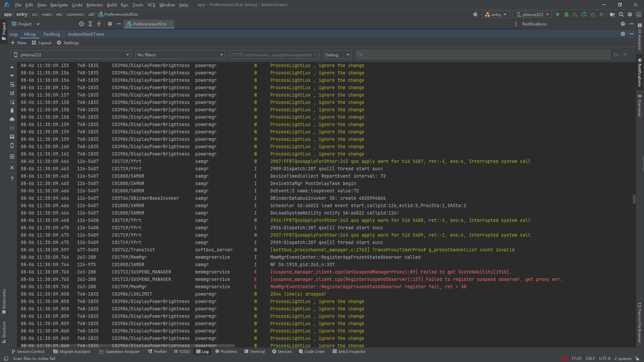Open the Kit Assistant side panel

tap(640, 37)
